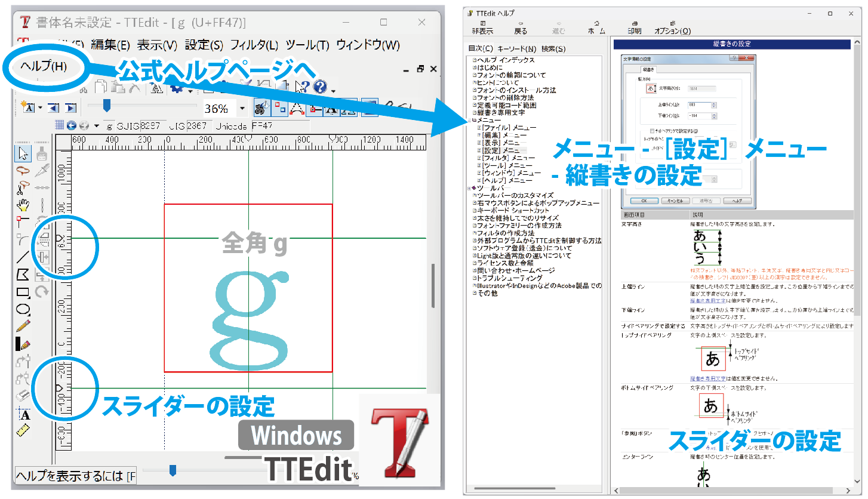Select フォントの削除方法 in help tree
868x499 pixels.
pos(506,97)
